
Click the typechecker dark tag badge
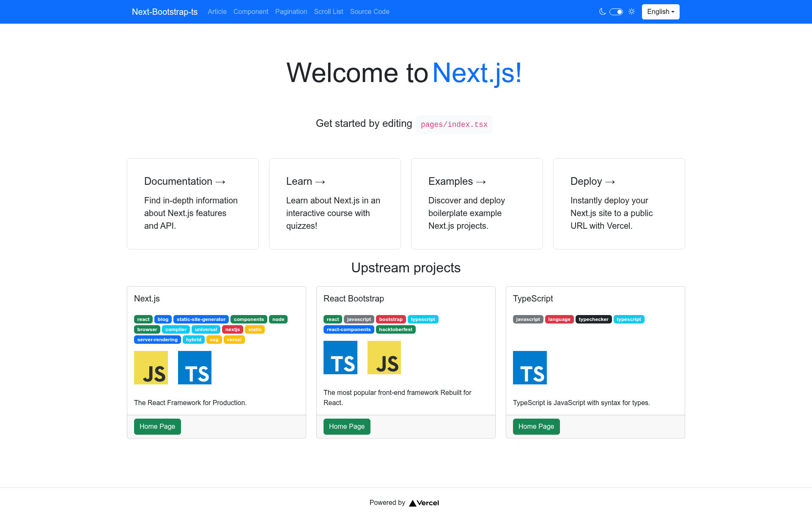[x=594, y=319]
